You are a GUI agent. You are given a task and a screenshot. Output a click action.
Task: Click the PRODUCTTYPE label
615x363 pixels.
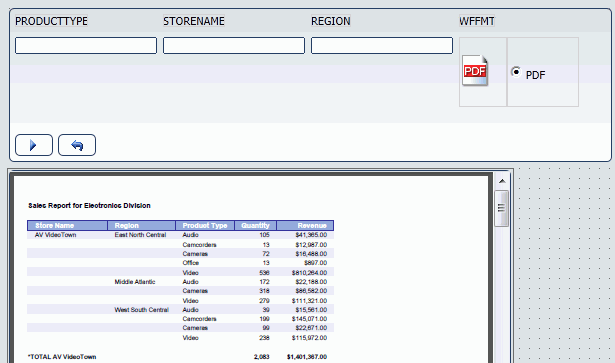[51, 21]
